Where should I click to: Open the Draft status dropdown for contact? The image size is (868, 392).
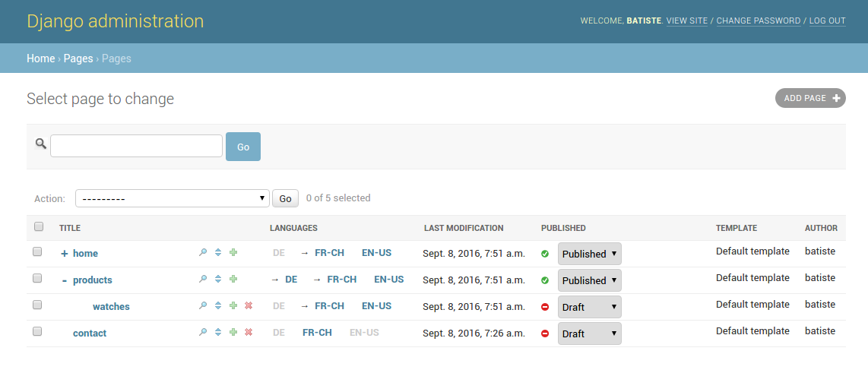coord(590,334)
